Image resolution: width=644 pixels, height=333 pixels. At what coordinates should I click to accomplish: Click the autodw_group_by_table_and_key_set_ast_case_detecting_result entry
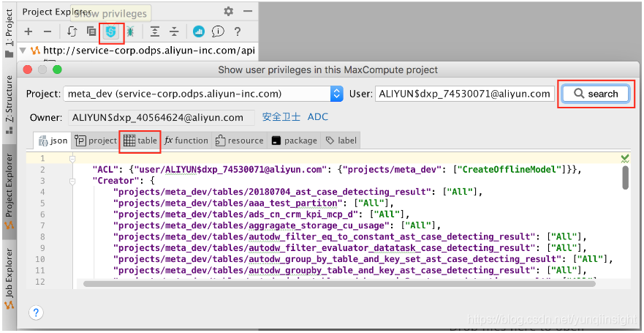pos(338,259)
